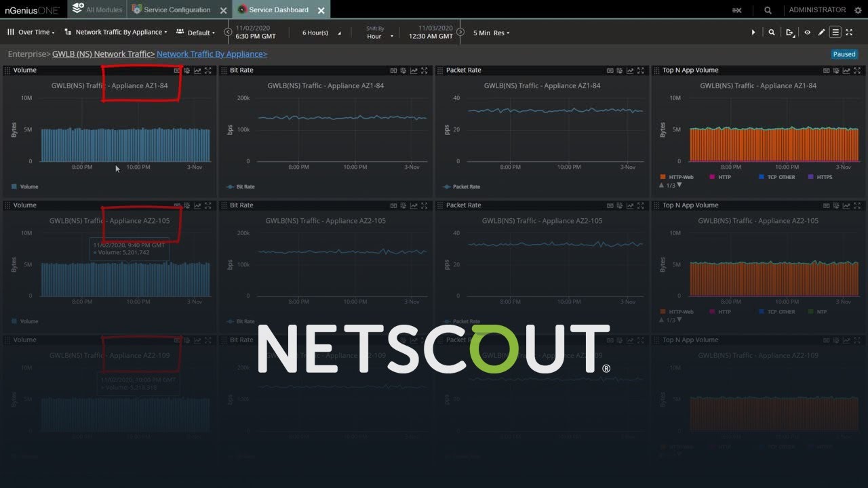Resume dashboard with the play arrow

[753, 33]
